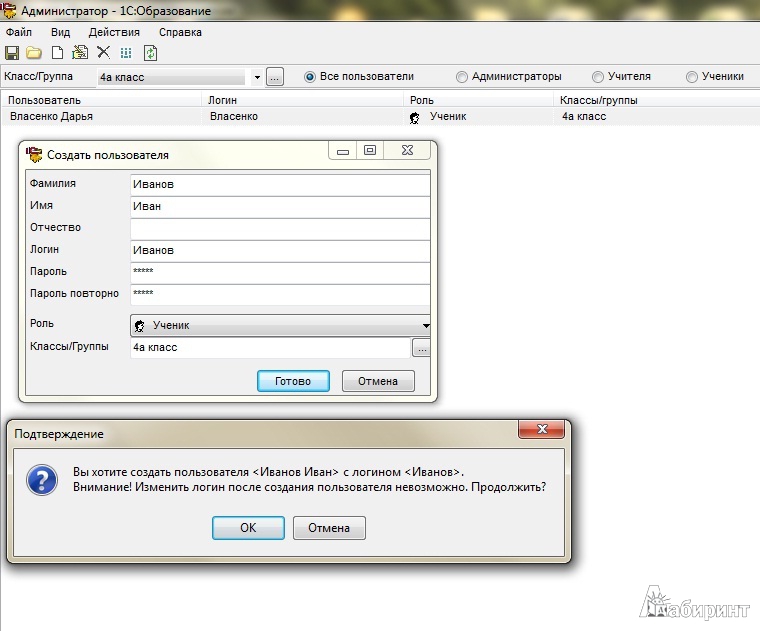Viewport: 760px width, 631px height.
Task: Click the empty Отчество input field
Action: click(x=280, y=229)
